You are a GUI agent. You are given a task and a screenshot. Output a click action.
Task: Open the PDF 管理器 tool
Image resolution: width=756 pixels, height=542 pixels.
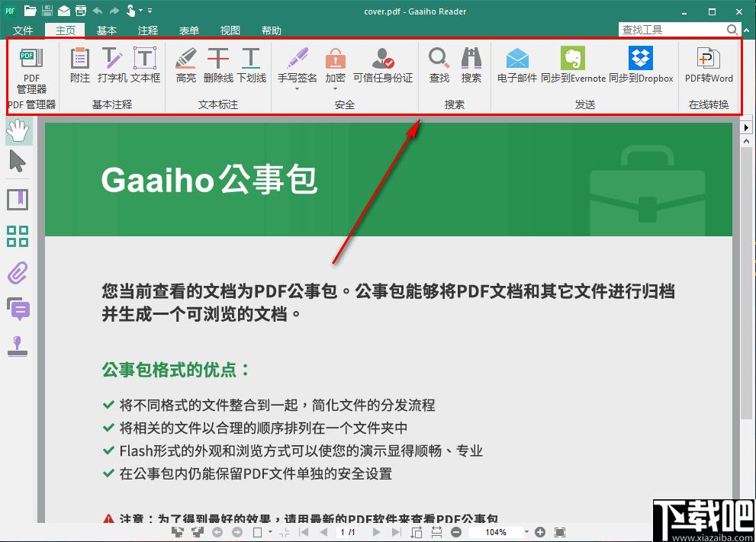click(31, 70)
